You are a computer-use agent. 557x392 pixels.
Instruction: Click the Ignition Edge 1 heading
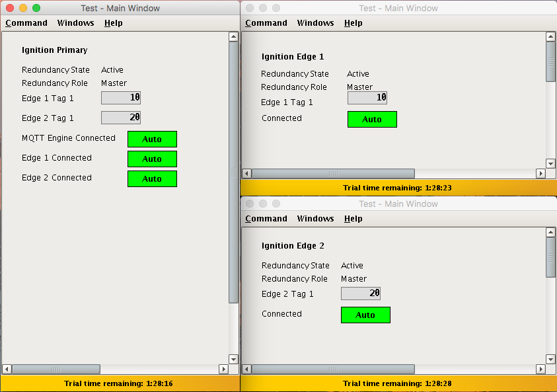point(293,57)
